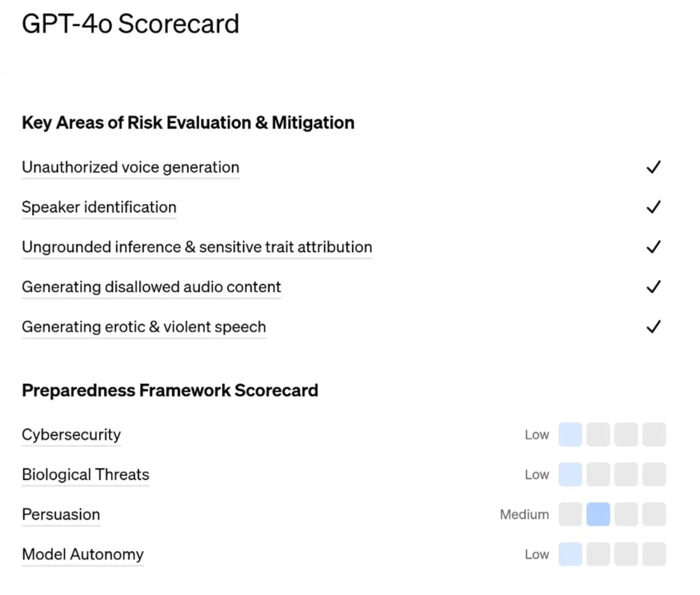Open Generating disallowed audio content link

tap(151, 287)
